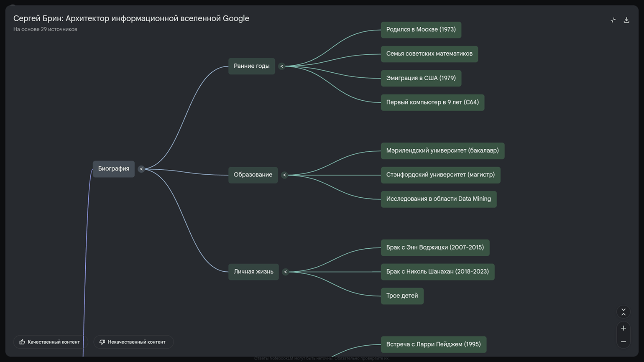This screenshot has width=644, height=362.
Task: Zoom in with the plus icon
Action: pyautogui.click(x=624, y=328)
